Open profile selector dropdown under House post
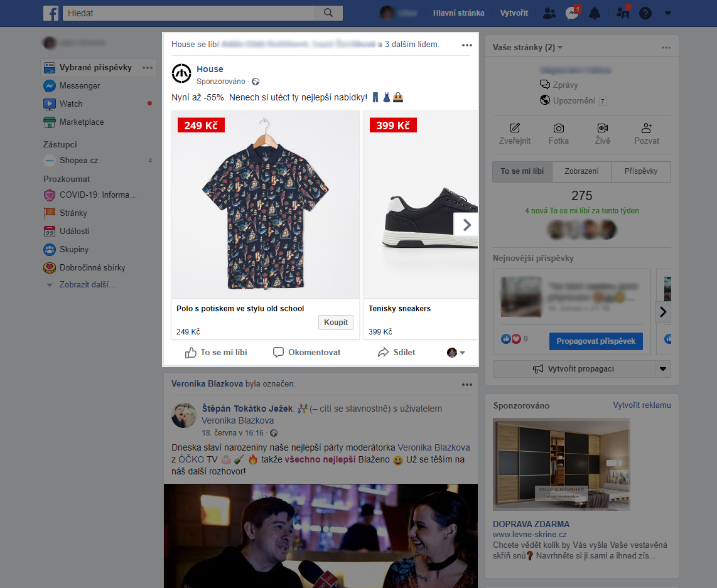This screenshot has height=588, width=717. (456, 352)
